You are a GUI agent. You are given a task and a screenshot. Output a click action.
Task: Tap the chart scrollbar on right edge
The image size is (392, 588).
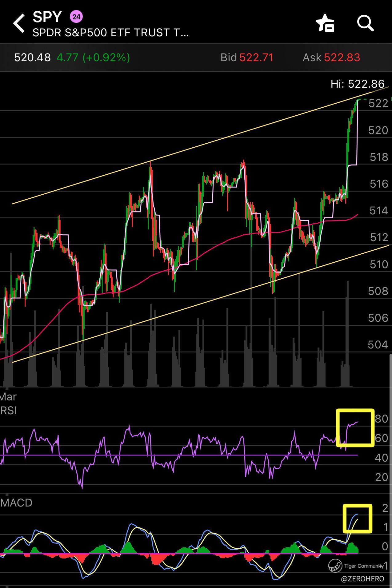coord(390,471)
